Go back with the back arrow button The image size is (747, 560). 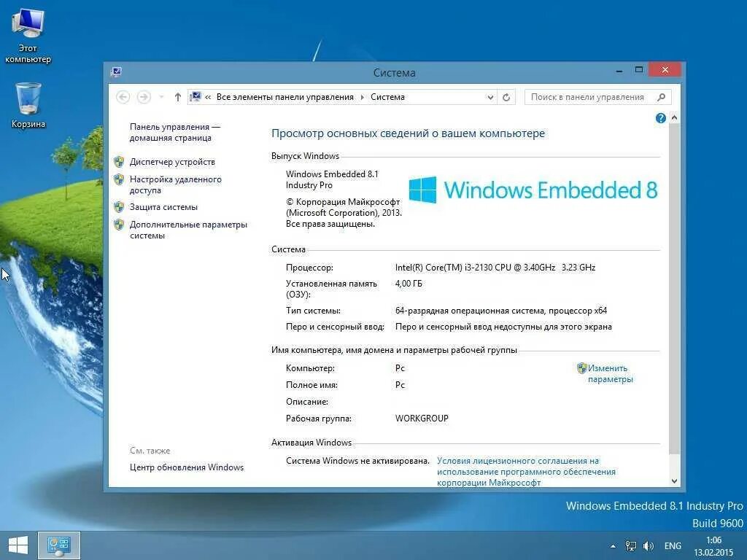pyautogui.click(x=123, y=97)
